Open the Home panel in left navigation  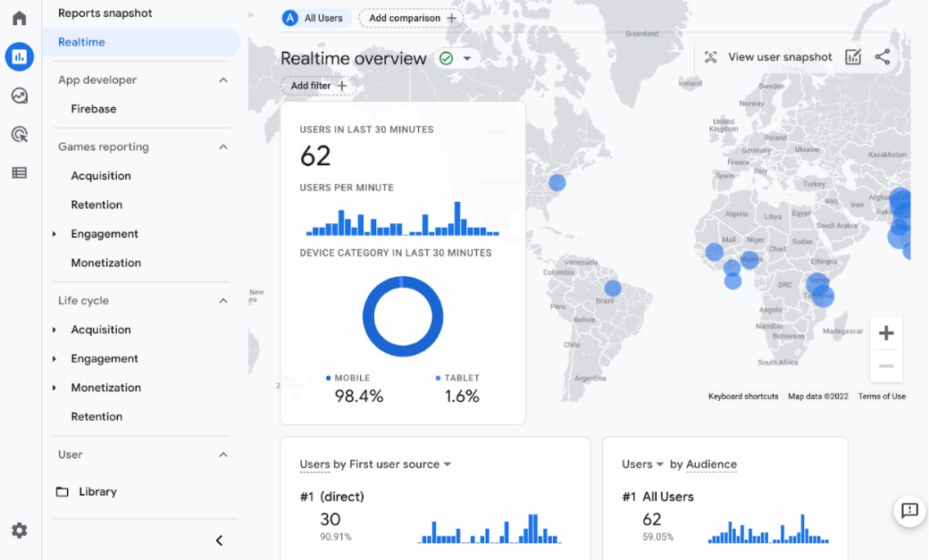click(x=19, y=17)
